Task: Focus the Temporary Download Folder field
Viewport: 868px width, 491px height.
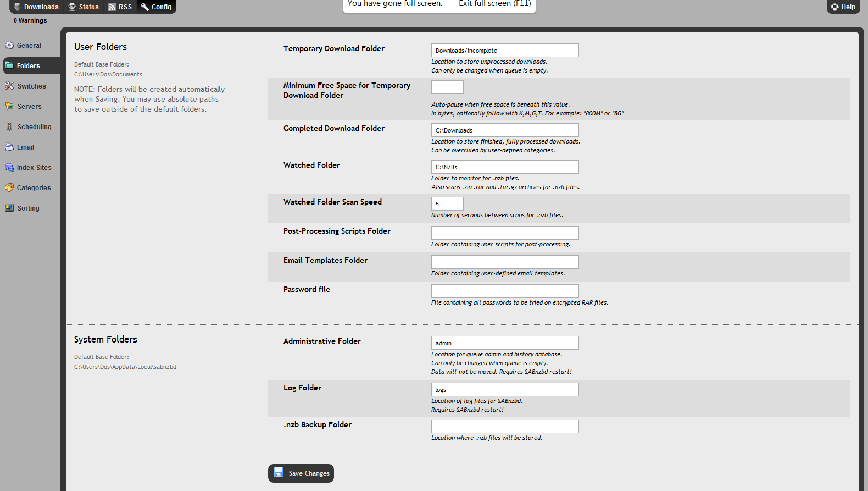Action: (505, 51)
